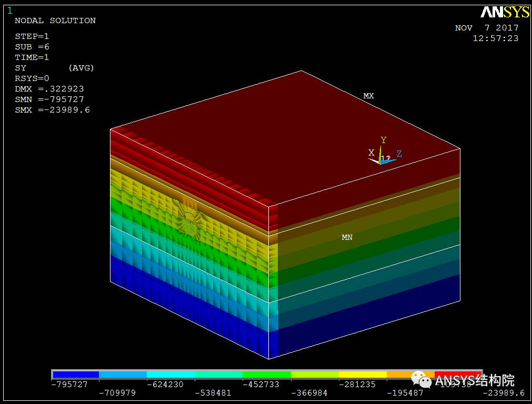Click the XYZ coordinate triad on the model

coord(385,151)
